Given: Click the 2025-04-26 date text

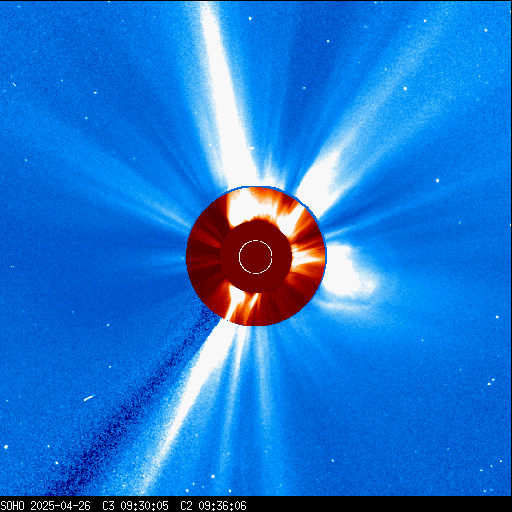Looking at the screenshot, I should [60, 505].
